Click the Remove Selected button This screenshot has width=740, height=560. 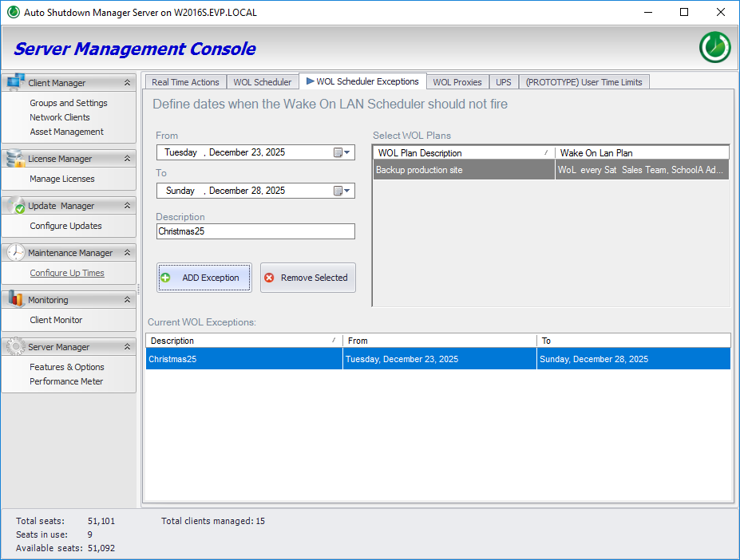pyautogui.click(x=307, y=278)
